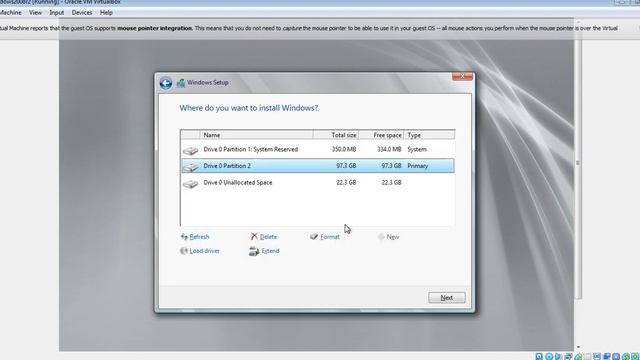Open the View menu
The width and height of the screenshot is (640, 360).
coord(36,13)
